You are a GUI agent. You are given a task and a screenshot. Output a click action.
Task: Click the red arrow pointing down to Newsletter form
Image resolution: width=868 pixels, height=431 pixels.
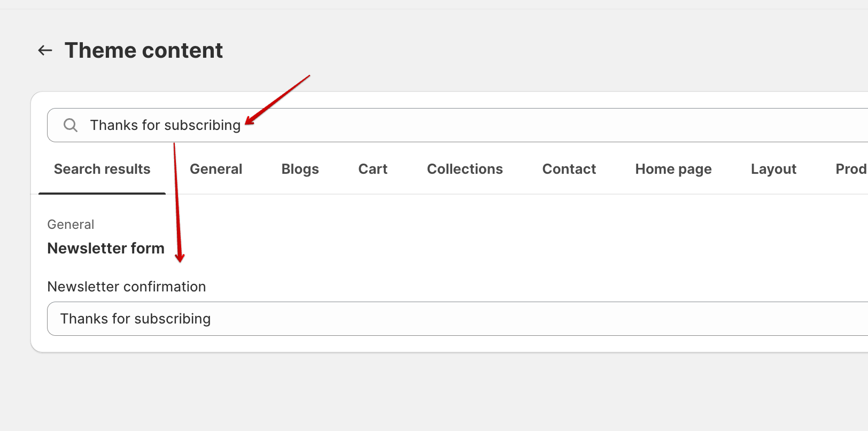click(x=177, y=203)
